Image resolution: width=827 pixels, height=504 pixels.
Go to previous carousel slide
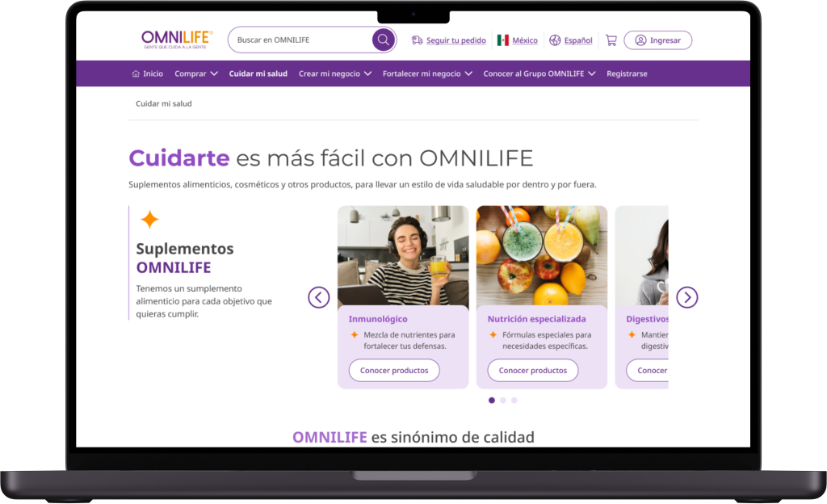click(x=318, y=297)
